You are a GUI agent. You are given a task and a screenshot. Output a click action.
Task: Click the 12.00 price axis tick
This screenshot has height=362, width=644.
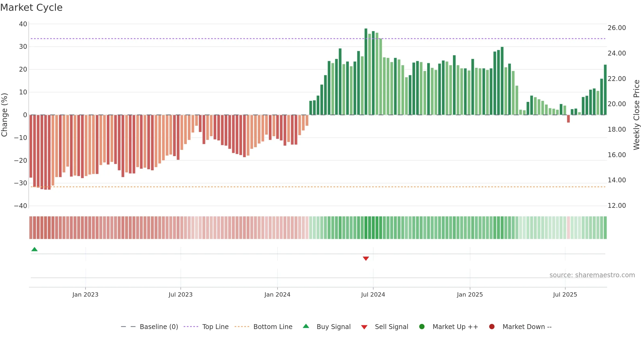click(x=617, y=206)
